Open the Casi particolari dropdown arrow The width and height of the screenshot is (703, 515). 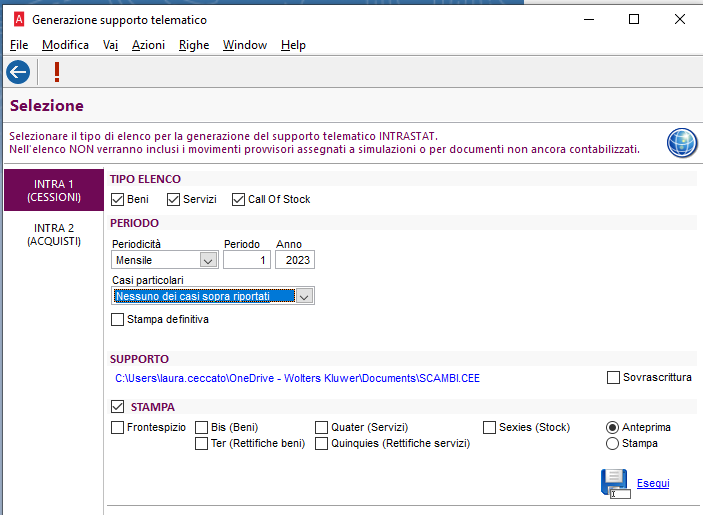[304, 296]
